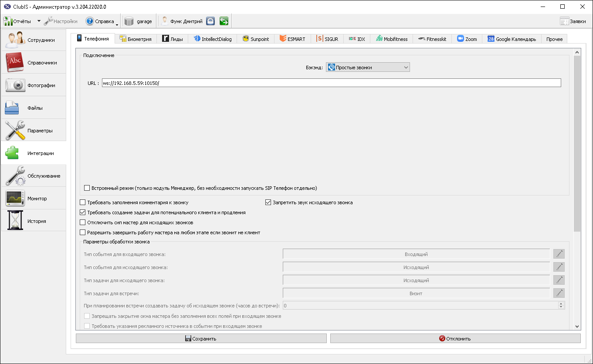
Task: Click the lock icon next to Функ Дмитрий
Action: (210, 21)
